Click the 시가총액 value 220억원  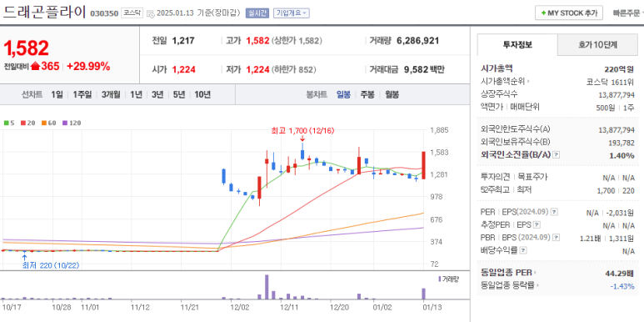point(619,69)
